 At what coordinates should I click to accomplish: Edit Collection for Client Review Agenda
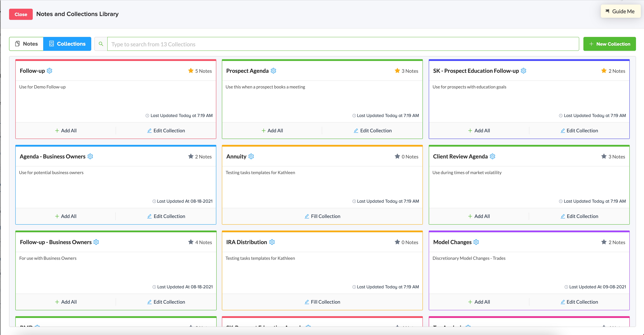(x=579, y=216)
